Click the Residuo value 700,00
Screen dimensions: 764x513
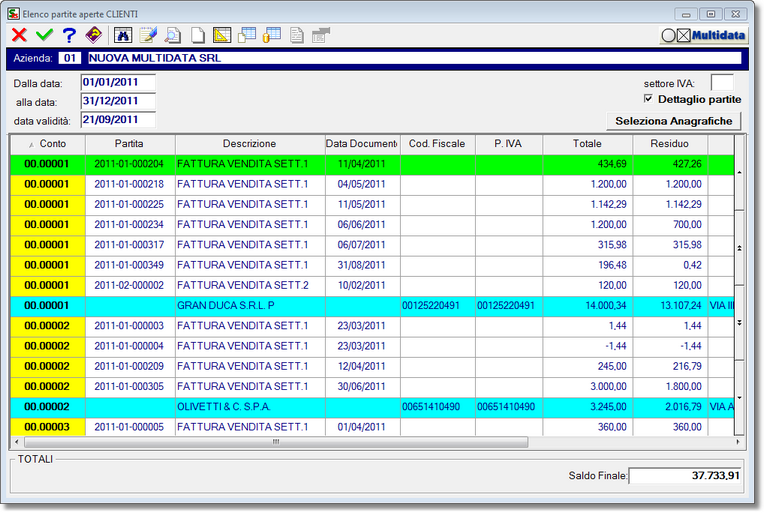[687, 225]
